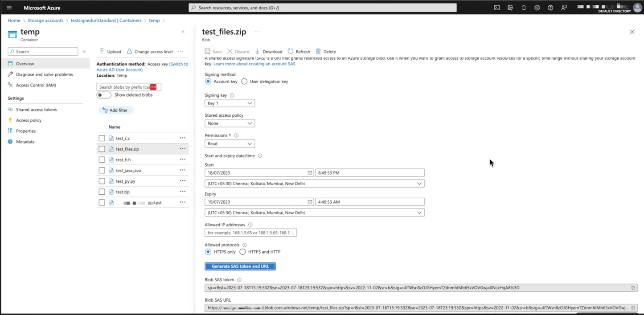The image size is (644, 315).
Task: Go to Access Control (IAM) menu item
Action: click(36, 85)
